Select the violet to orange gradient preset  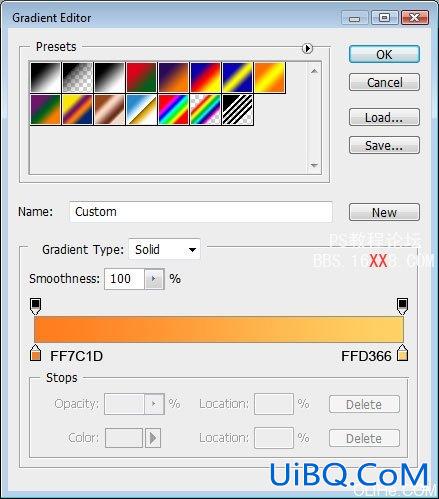[173, 77]
